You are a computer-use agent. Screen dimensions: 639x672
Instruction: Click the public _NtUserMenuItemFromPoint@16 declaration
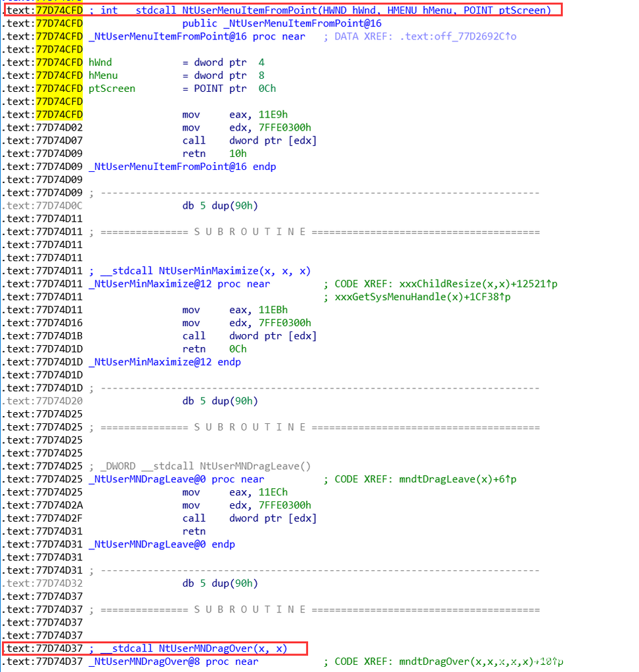282,23
